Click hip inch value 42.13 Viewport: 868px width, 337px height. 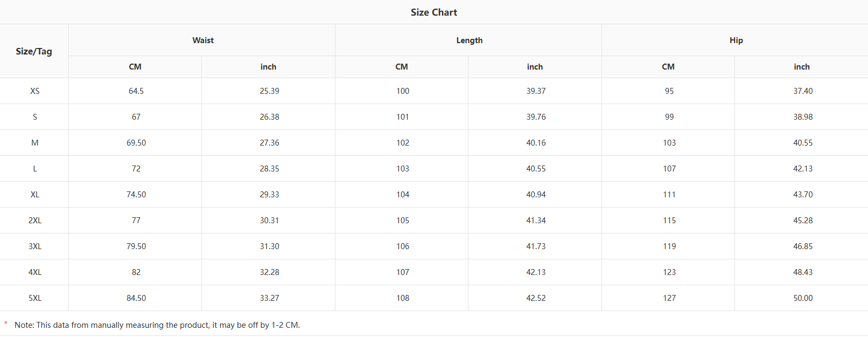coord(803,169)
